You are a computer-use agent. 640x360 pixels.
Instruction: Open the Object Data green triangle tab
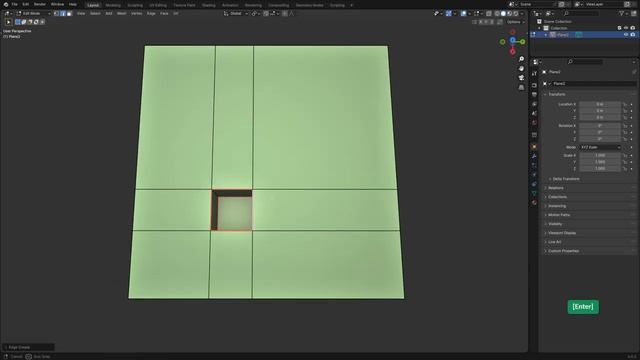[534, 193]
